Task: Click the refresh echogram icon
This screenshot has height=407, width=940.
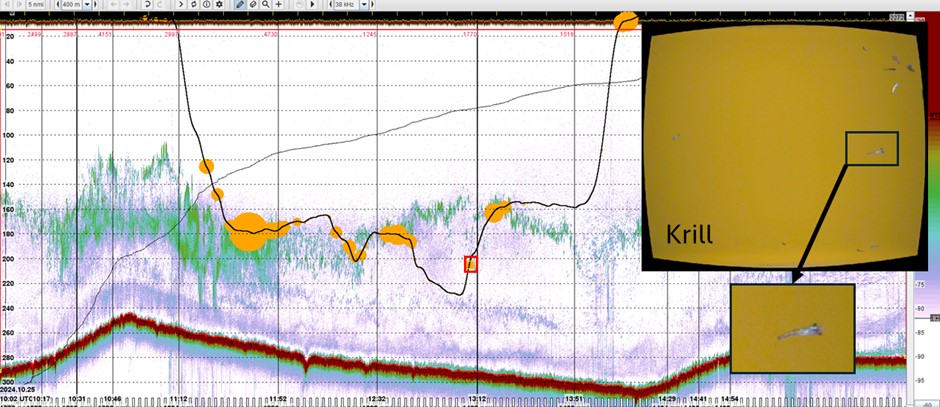Action: click(x=193, y=5)
